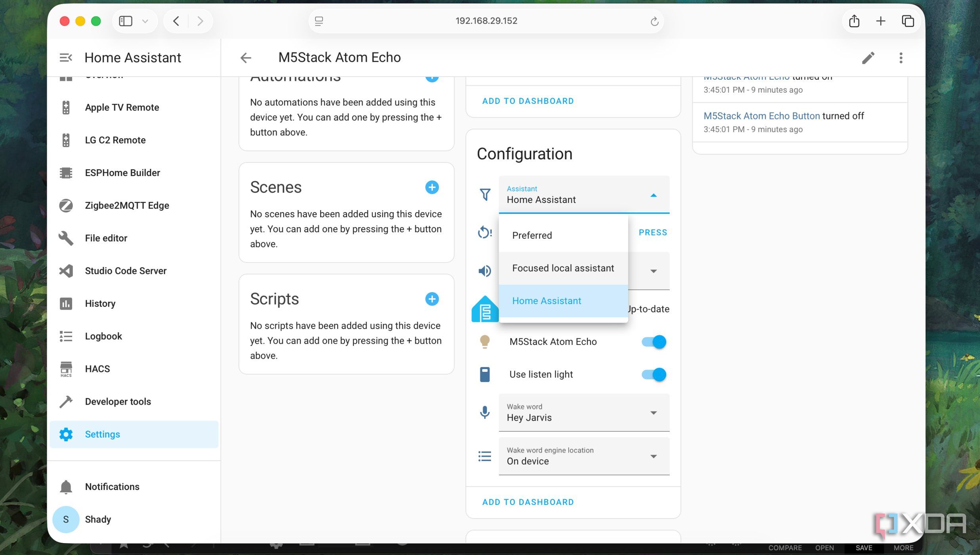Click the PRESS button

coord(653,233)
